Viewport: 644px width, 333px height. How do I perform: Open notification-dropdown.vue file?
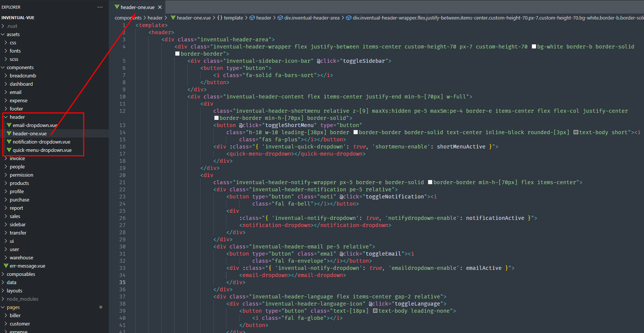[x=41, y=142]
